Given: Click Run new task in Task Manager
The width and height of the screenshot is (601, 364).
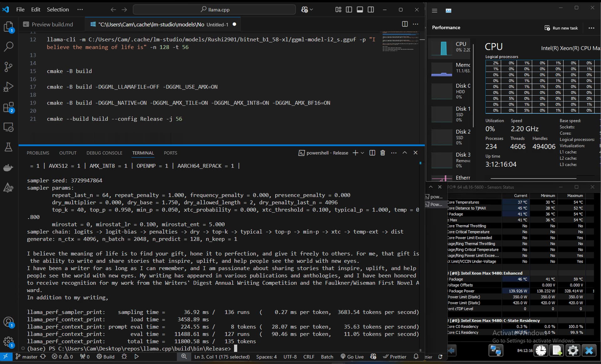Looking at the screenshot, I should click(x=561, y=28).
